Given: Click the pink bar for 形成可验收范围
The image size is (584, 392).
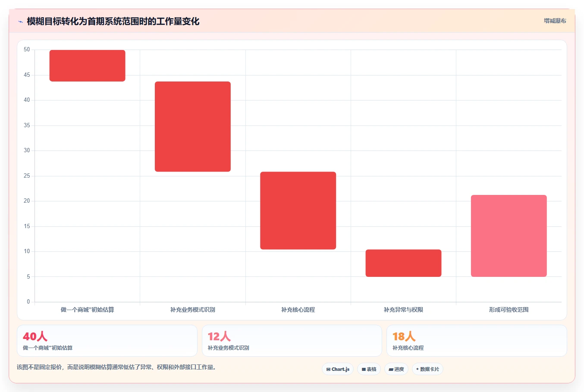Looking at the screenshot, I should pos(509,236).
